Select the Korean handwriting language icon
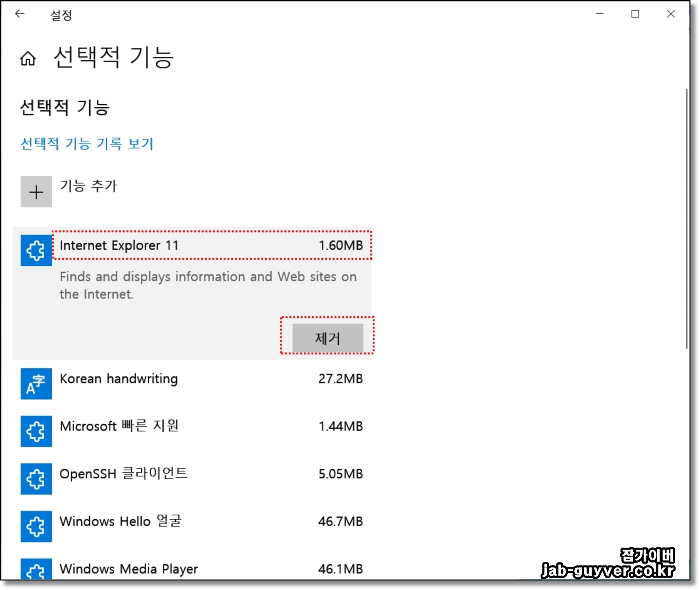The height and width of the screenshot is (590, 700). 36,384
